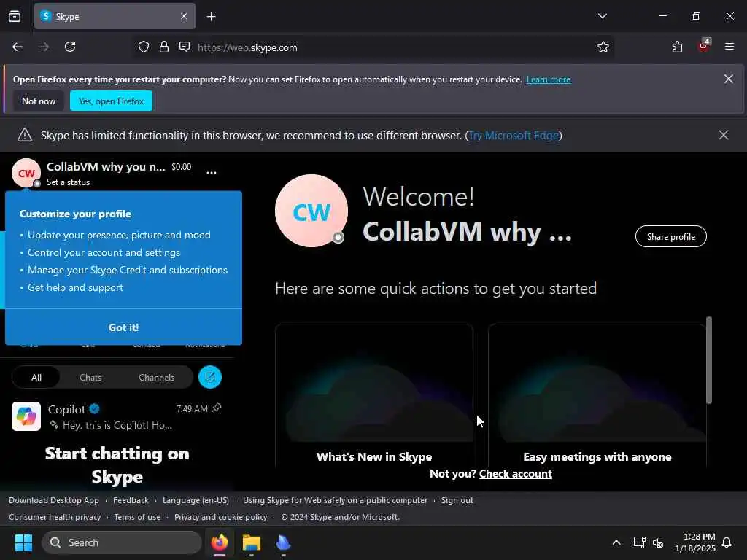Open the Feedback link
The image size is (747, 560).
point(131,500)
